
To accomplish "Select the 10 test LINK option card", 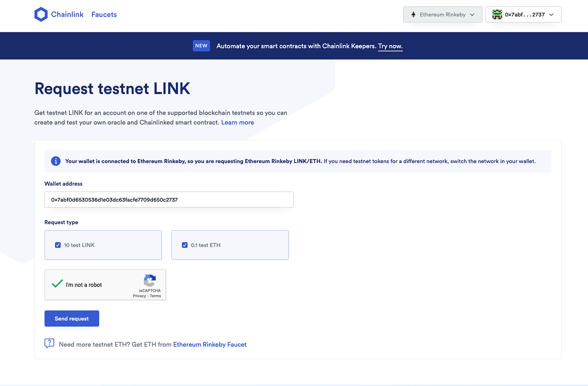I will [103, 245].
